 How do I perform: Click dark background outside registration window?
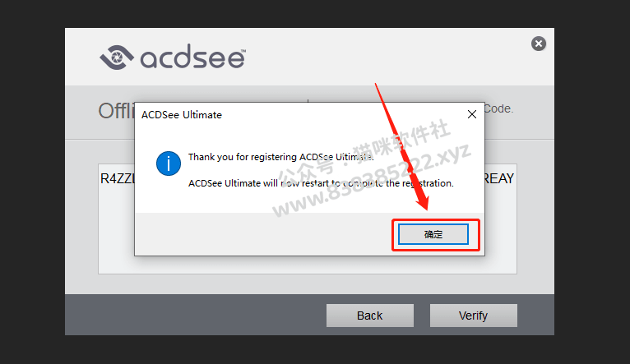click(x=32, y=181)
